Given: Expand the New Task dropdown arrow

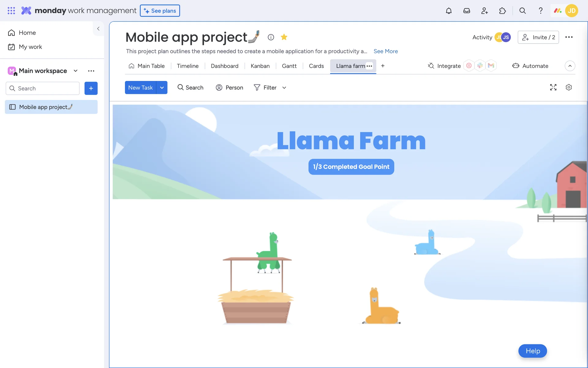Looking at the screenshot, I should [x=162, y=88].
